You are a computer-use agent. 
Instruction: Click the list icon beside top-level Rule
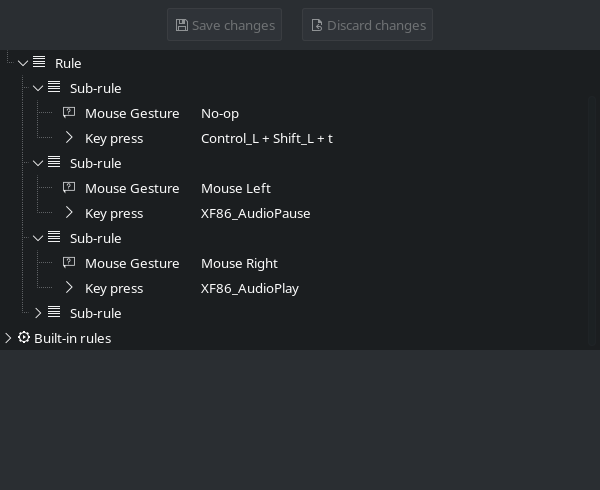tap(39, 62)
